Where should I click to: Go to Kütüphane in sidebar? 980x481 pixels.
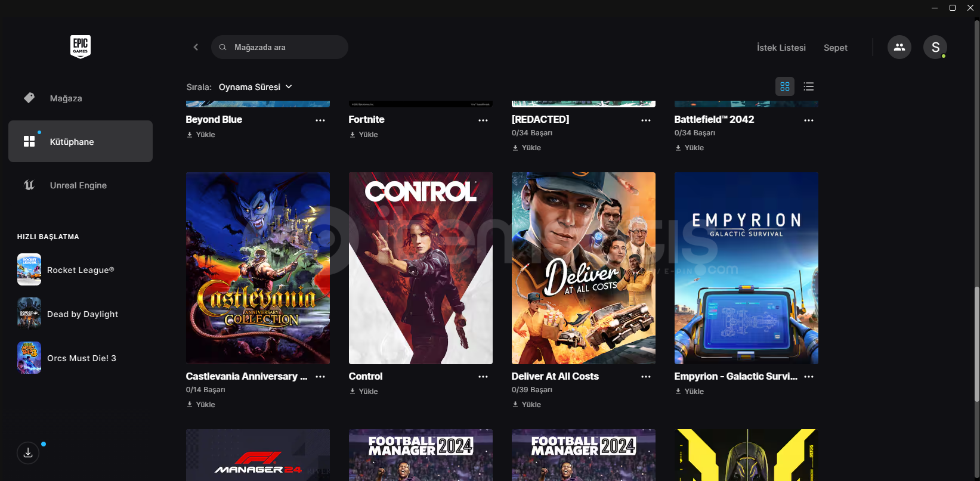click(x=81, y=141)
